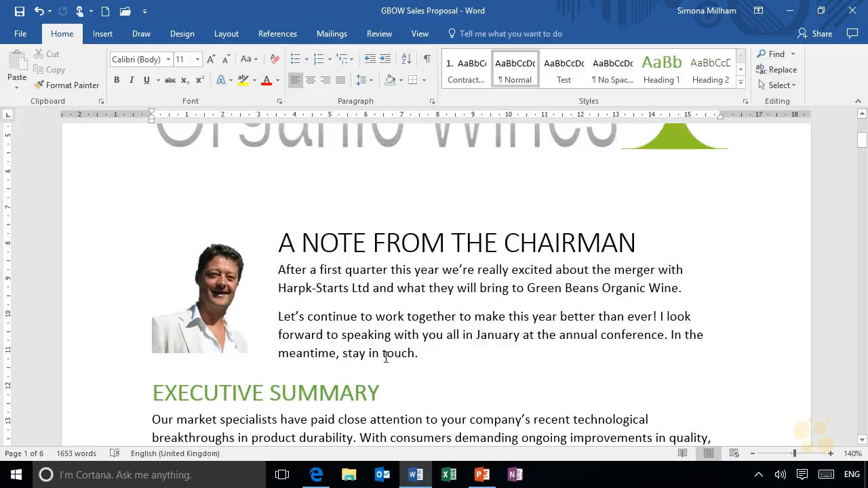Toggle Italic formatting
The image size is (868, 488).
click(132, 80)
